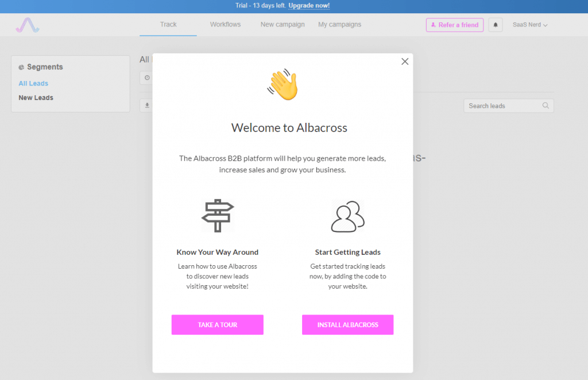Screen dimensions: 588x380
Task: Switch to the Workflows tab
Action: [225, 25]
